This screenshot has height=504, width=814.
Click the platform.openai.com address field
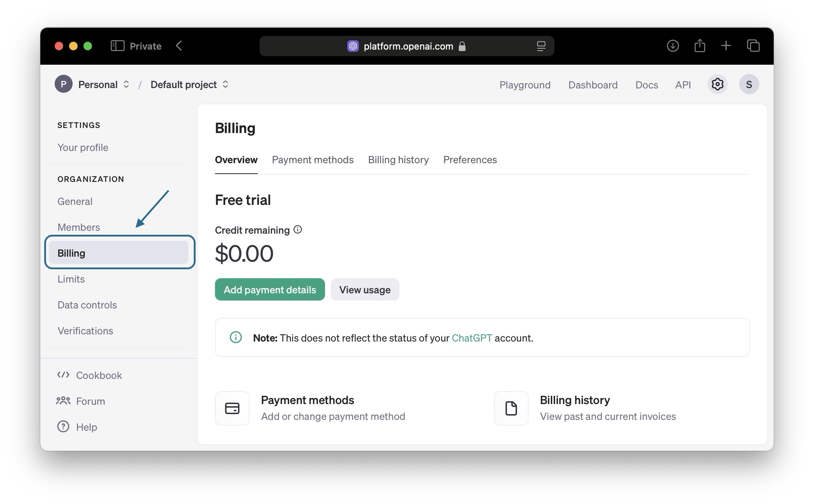(x=407, y=46)
